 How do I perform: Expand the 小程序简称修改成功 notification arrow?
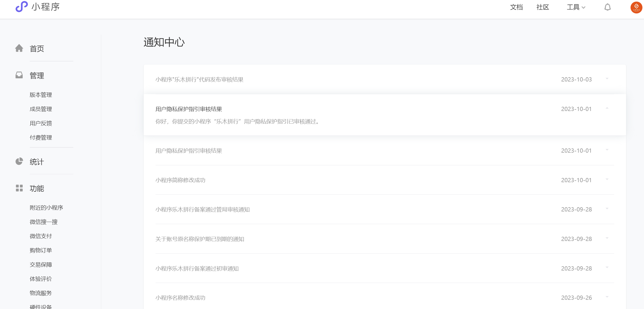click(607, 179)
